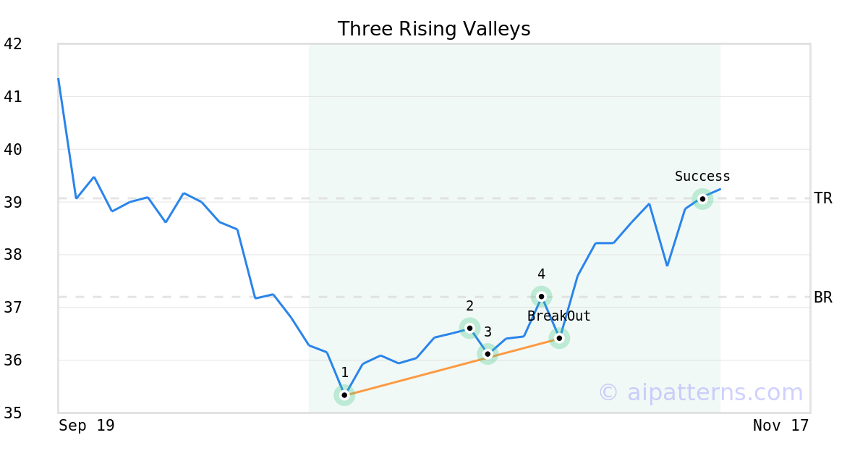868x456 pixels.
Task: Select the Success point marker
Action: (702, 199)
